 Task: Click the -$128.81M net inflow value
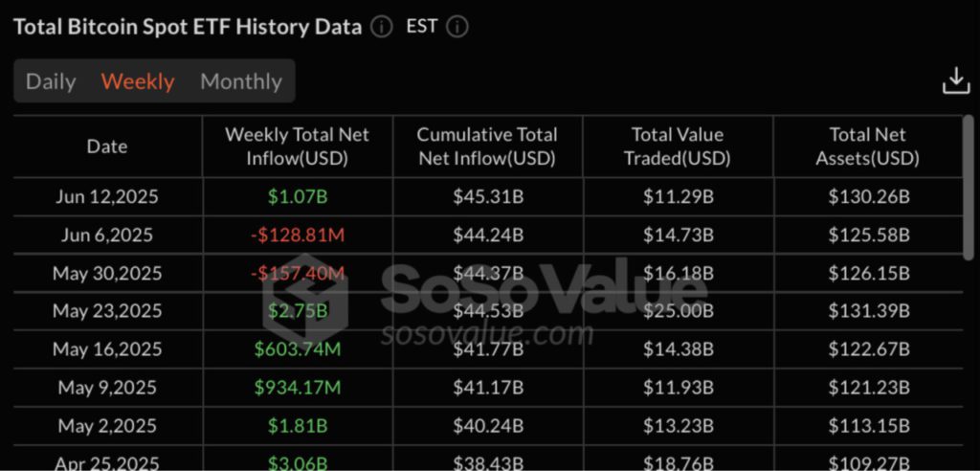[297, 235]
